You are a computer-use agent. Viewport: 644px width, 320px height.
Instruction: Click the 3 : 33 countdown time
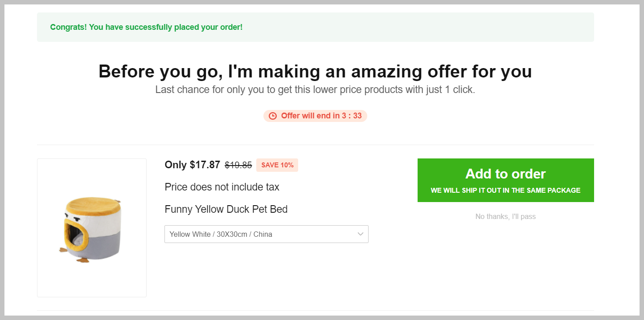(x=352, y=116)
